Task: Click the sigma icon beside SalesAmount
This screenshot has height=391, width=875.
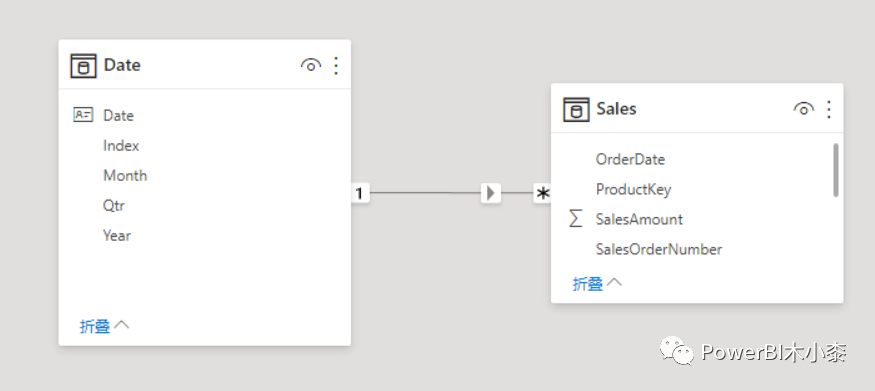Action: 575,219
